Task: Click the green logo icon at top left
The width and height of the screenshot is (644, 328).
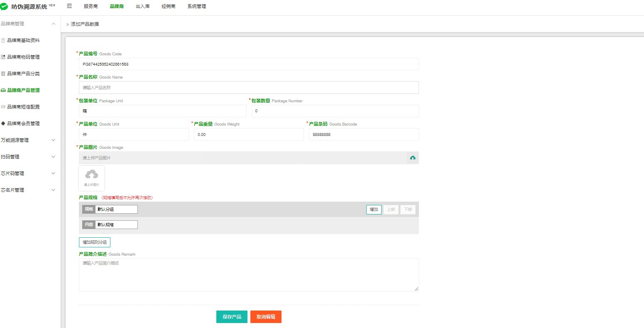Action: tap(5, 7)
